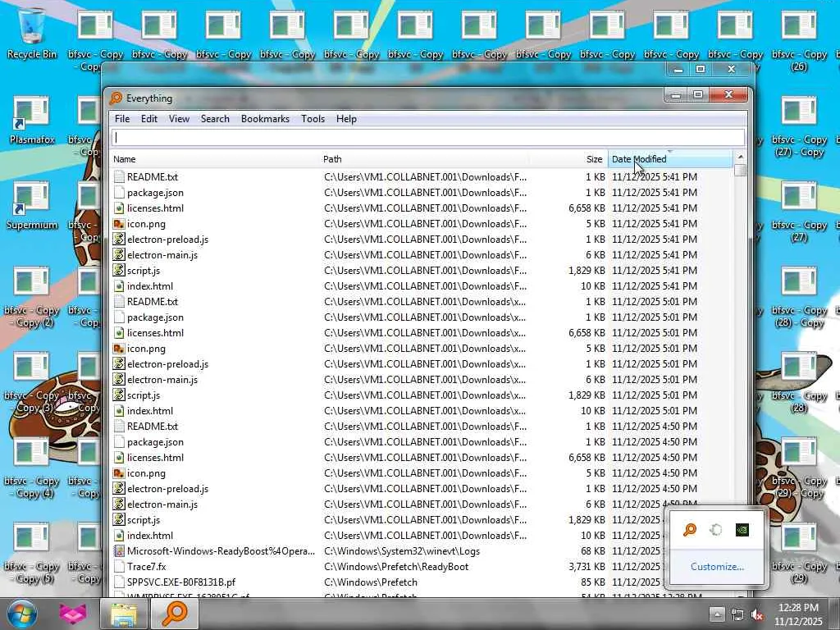Click the results vertical scrollbar thumb

point(741,171)
